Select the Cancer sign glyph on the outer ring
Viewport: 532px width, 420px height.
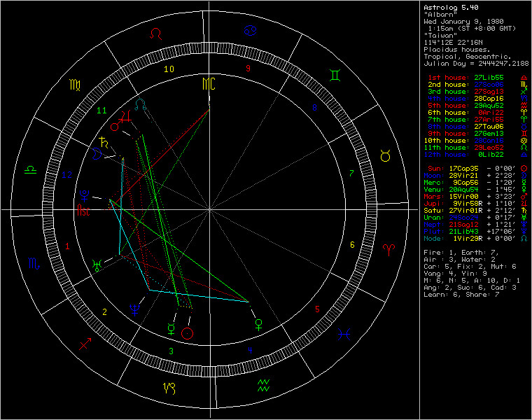(x=250, y=29)
